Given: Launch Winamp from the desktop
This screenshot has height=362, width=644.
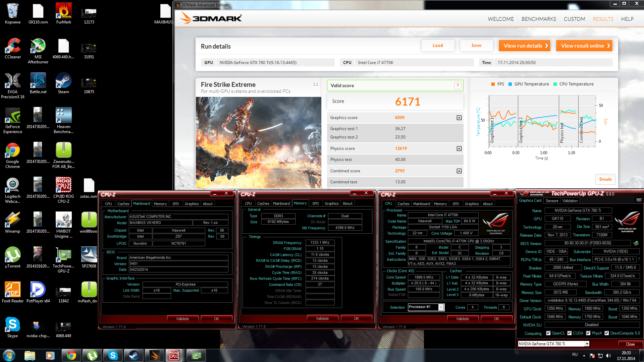Looking at the screenshot, I should 12,223.
